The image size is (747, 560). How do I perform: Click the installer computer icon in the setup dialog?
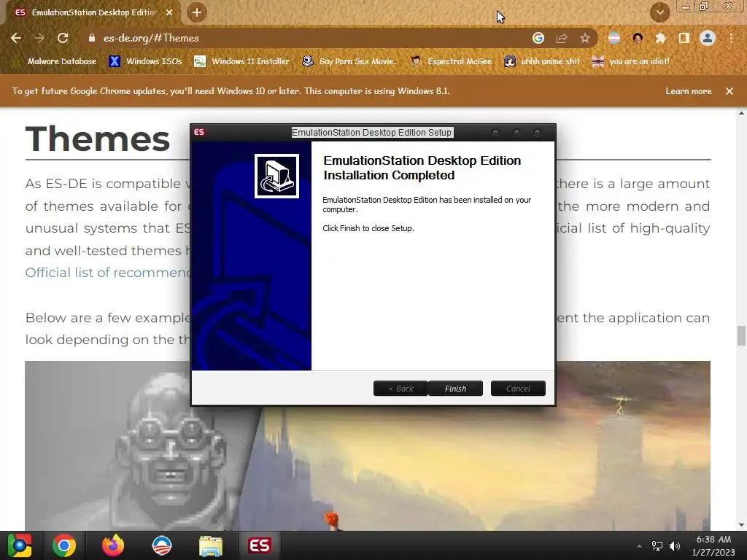click(x=276, y=176)
